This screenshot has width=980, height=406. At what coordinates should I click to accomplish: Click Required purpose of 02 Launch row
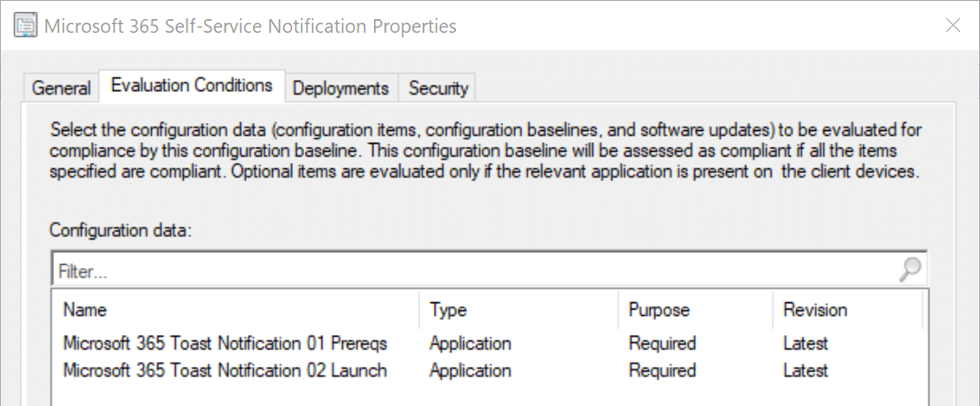[662, 370]
